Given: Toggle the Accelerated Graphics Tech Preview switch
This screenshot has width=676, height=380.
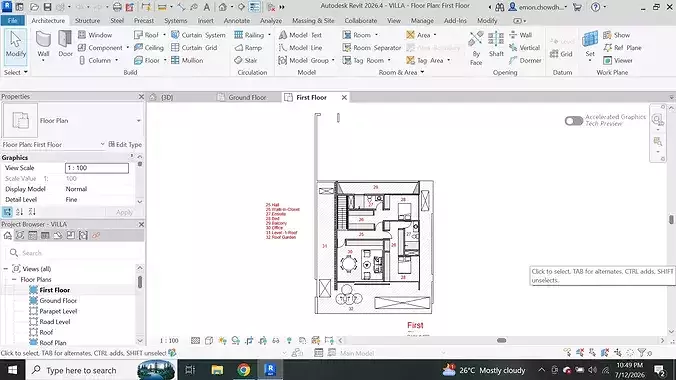Looking at the screenshot, I should pyautogui.click(x=574, y=121).
